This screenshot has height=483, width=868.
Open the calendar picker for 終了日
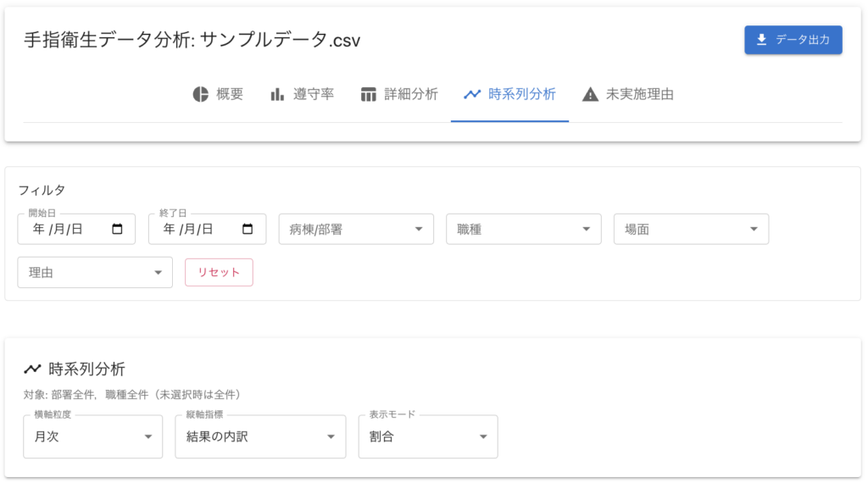(x=248, y=229)
